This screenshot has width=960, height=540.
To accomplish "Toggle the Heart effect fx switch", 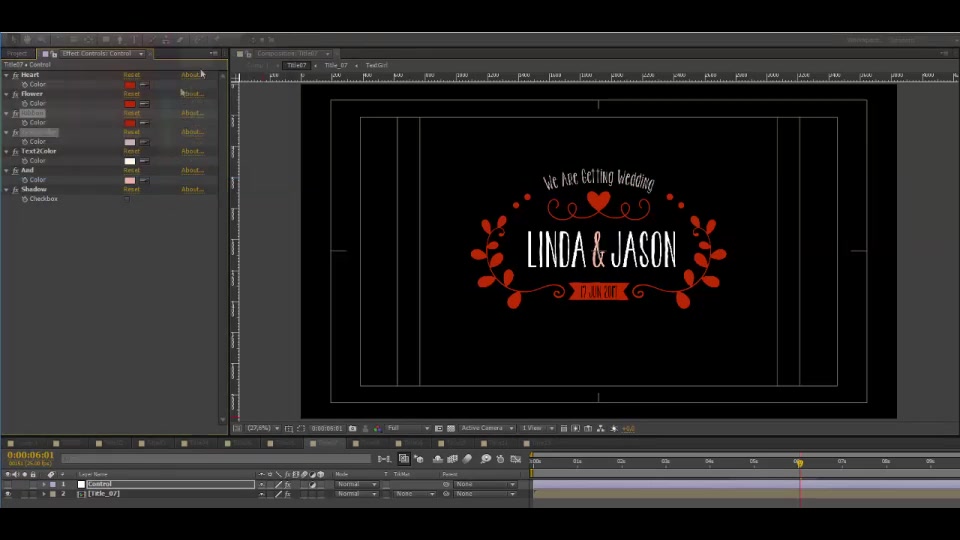I will [15, 75].
